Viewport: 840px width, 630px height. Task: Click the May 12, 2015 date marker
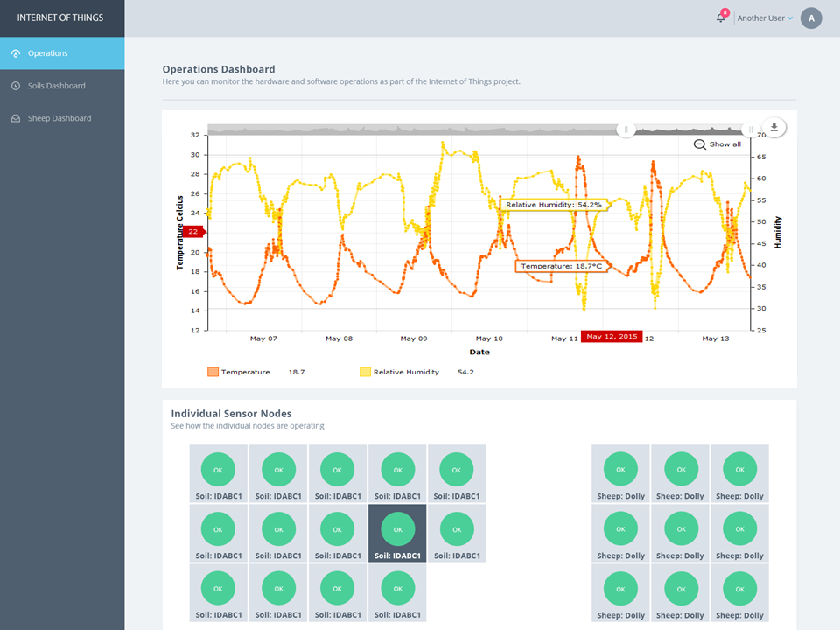coord(612,336)
